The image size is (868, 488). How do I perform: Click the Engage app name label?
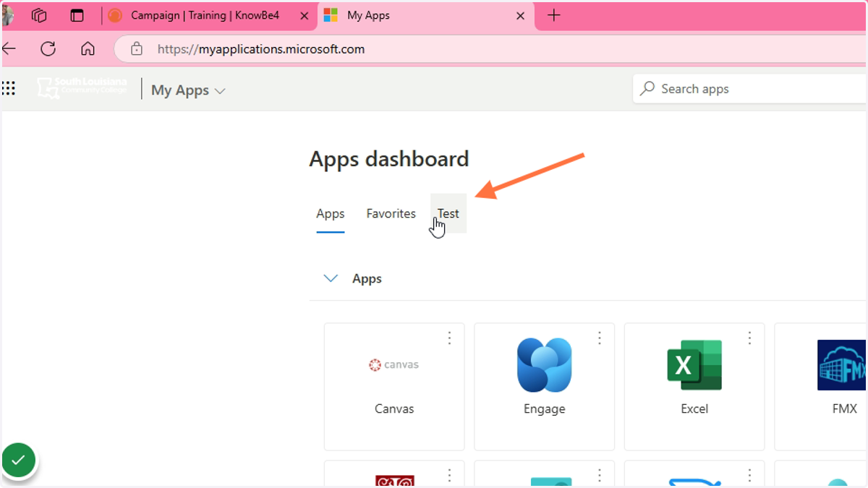544,408
